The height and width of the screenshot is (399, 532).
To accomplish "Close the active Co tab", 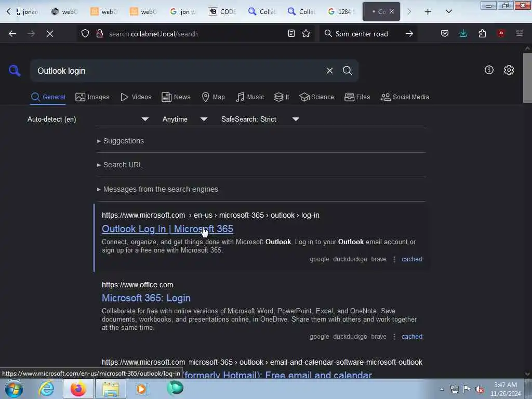I will (x=392, y=11).
